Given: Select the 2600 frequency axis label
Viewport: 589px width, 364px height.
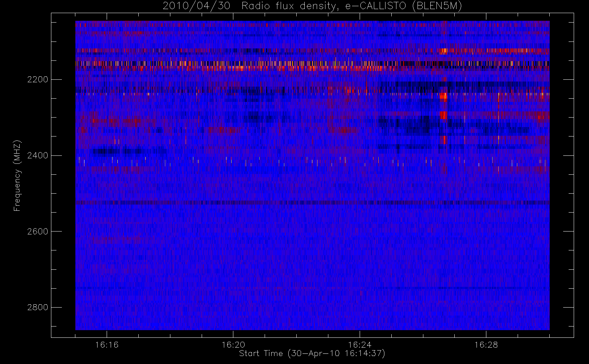Looking at the screenshot, I should 37,232.
